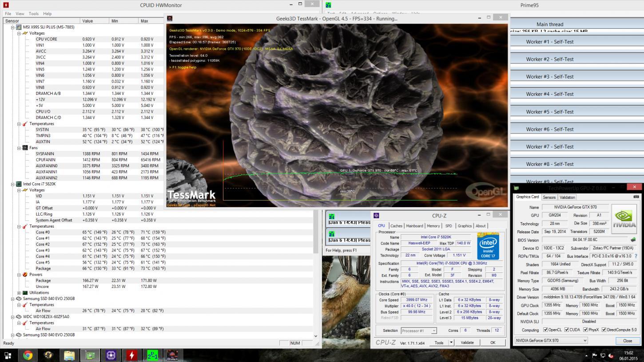Click the Value column header in HWMonitor
Viewport: 644px width, 362px height.
pos(95,21)
